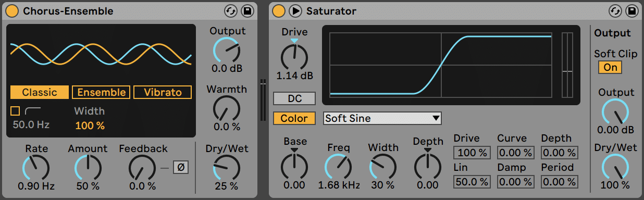The image size is (644, 200).
Task: Click the Amount knob
Action: point(88,168)
